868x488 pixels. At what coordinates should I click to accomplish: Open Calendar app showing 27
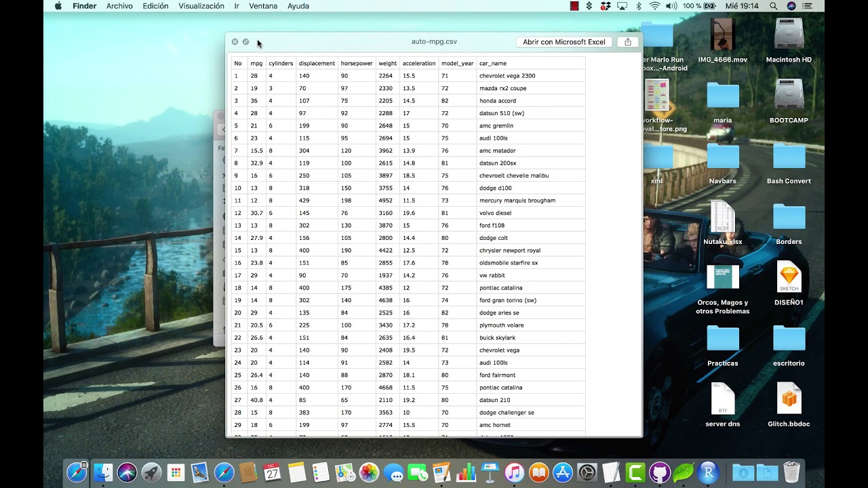pos(272,472)
